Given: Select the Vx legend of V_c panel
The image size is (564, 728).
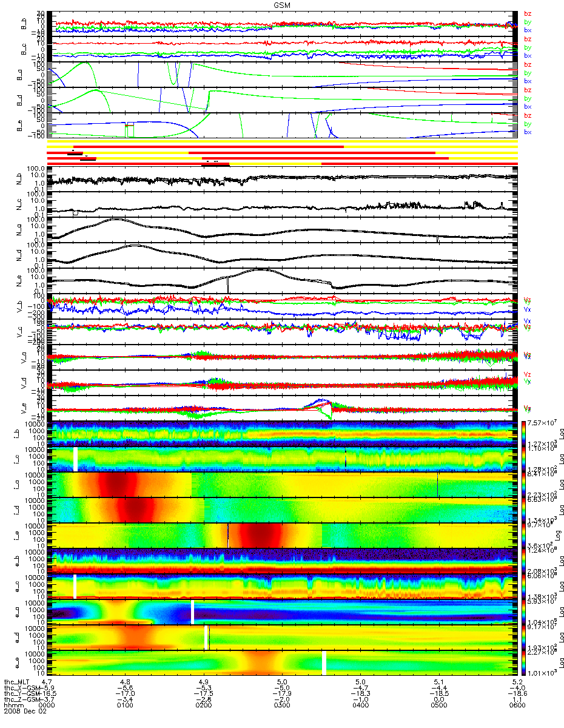Looking at the screenshot, I should point(528,320).
